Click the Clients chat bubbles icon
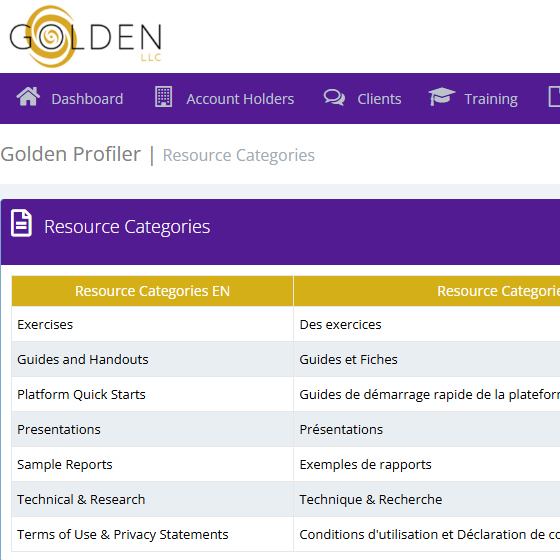 click(334, 98)
